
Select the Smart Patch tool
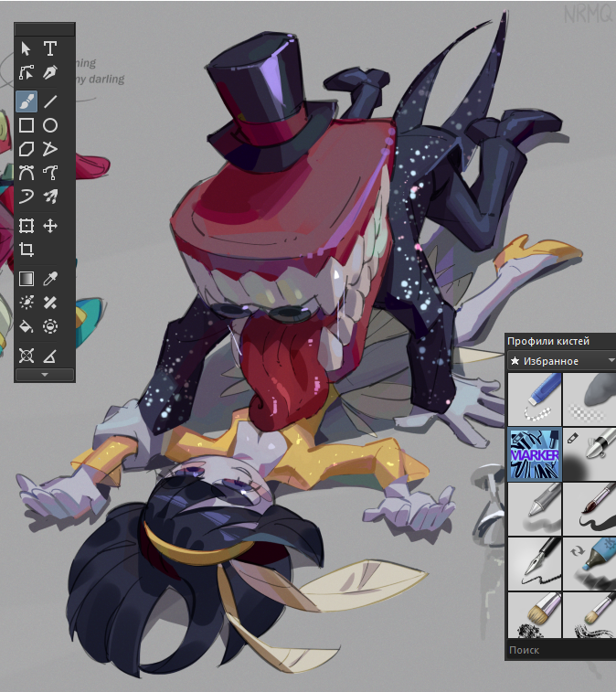[50, 303]
